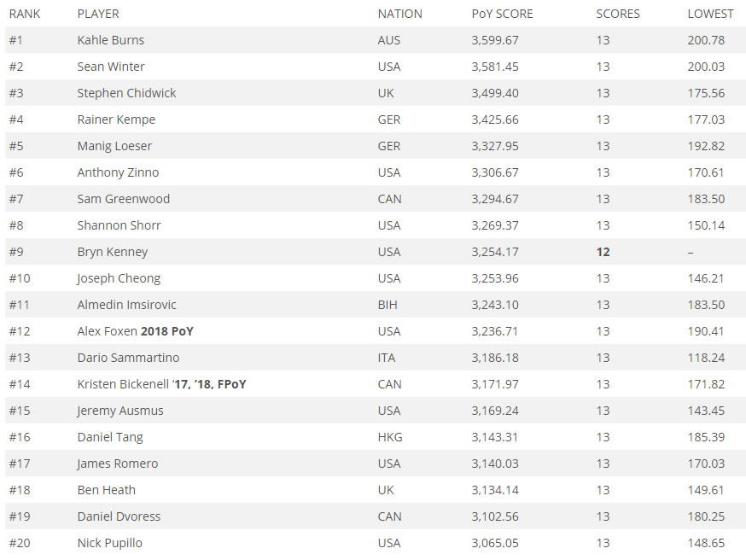Click the SCORES column header
This screenshot has height=560, width=746.
[x=617, y=14]
